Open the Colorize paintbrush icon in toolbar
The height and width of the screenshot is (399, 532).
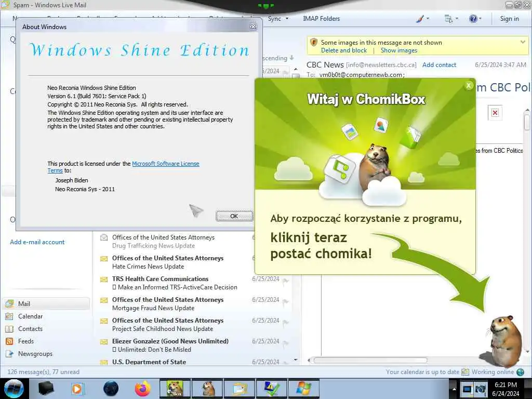tap(420, 19)
